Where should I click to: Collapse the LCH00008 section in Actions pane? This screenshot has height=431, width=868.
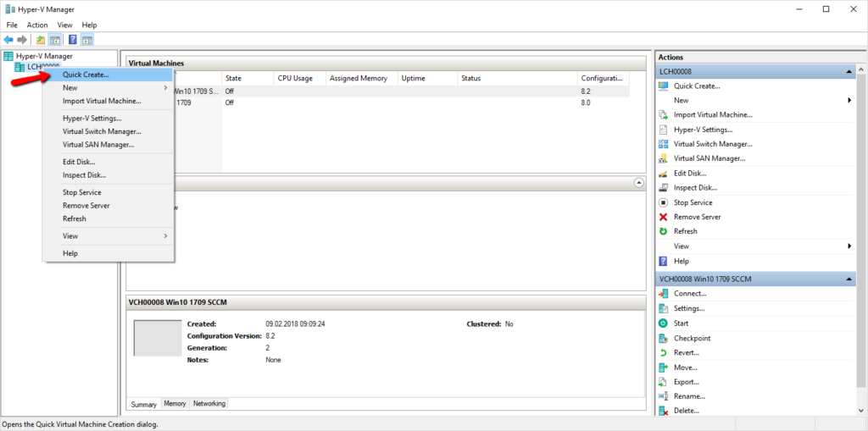849,72
